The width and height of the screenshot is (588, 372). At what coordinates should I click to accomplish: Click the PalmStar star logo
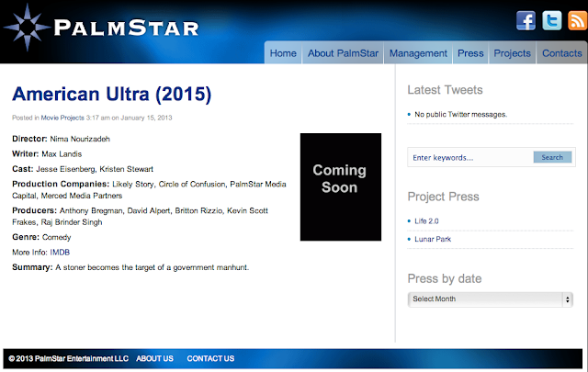pos(27,27)
